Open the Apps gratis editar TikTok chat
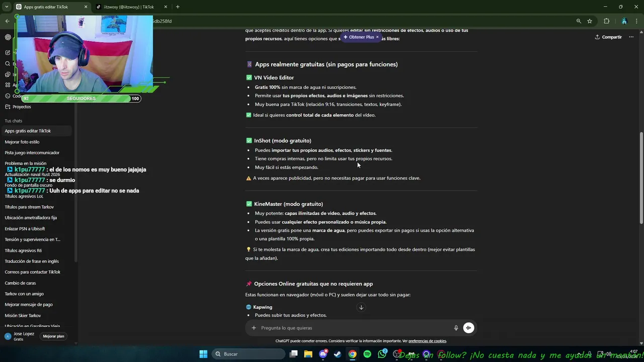The height and width of the screenshot is (362, 644). coord(36,131)
